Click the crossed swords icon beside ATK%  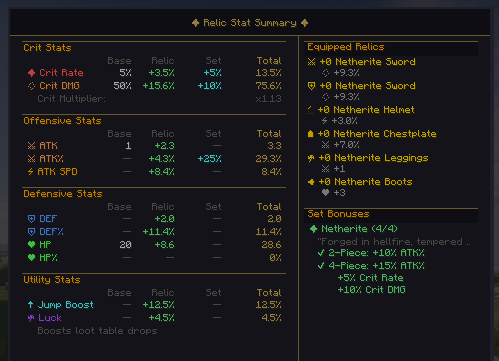[31, 159]
